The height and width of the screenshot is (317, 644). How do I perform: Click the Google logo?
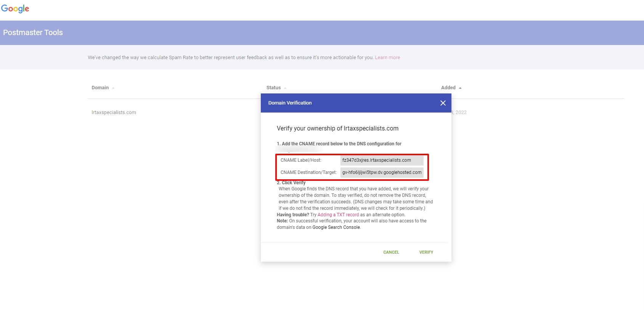[15, 8]
